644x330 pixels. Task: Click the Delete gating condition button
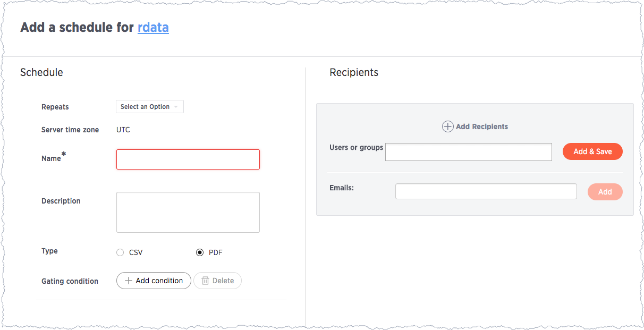[x=217, y=281]
